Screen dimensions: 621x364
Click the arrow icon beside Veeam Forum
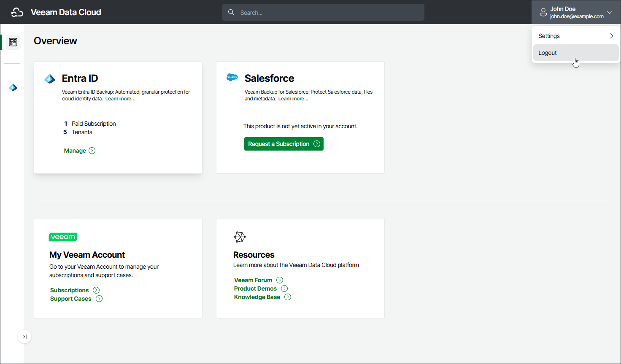(x=280, y=280)
